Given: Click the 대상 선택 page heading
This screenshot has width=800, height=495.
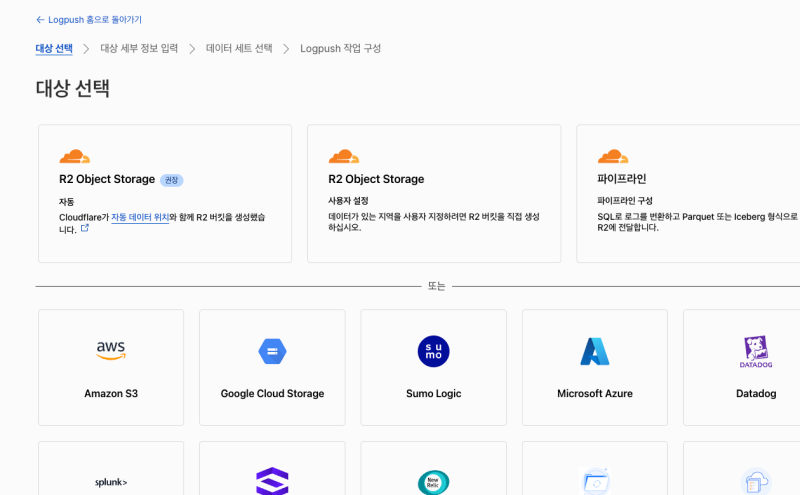Looking at the screenshot, I should (x=72, y=88).
